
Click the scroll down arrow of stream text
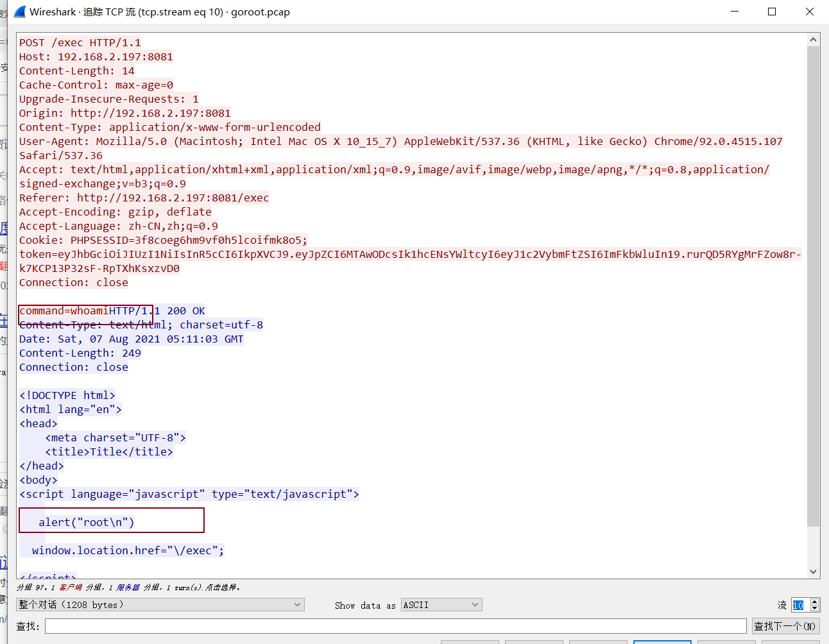814,572
